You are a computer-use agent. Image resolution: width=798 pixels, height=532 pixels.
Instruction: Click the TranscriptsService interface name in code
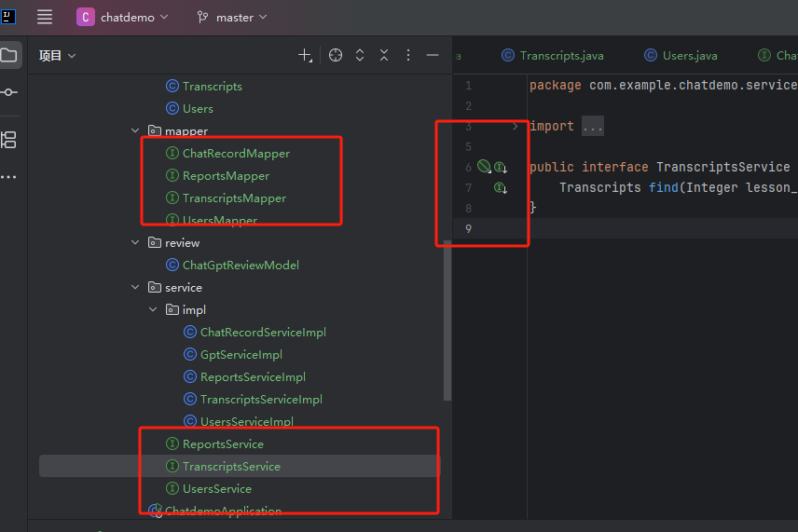tap(722, 168)
